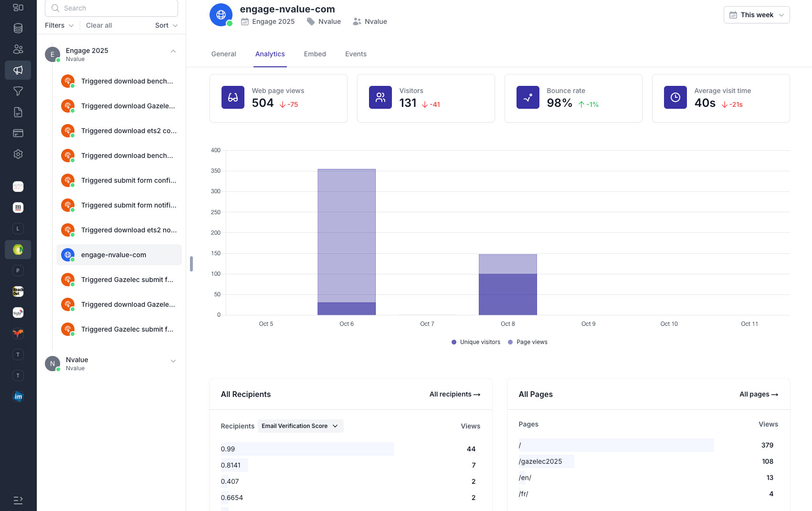Screen dimensions: 812x511
Task: Toggle Unique visitors legend series
Action: click(x=476, y=342)
